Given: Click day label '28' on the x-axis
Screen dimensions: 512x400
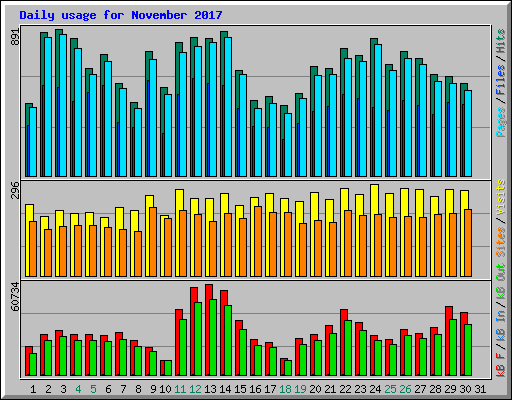Looking at the screenshot, I should click(x=435, y=389).
